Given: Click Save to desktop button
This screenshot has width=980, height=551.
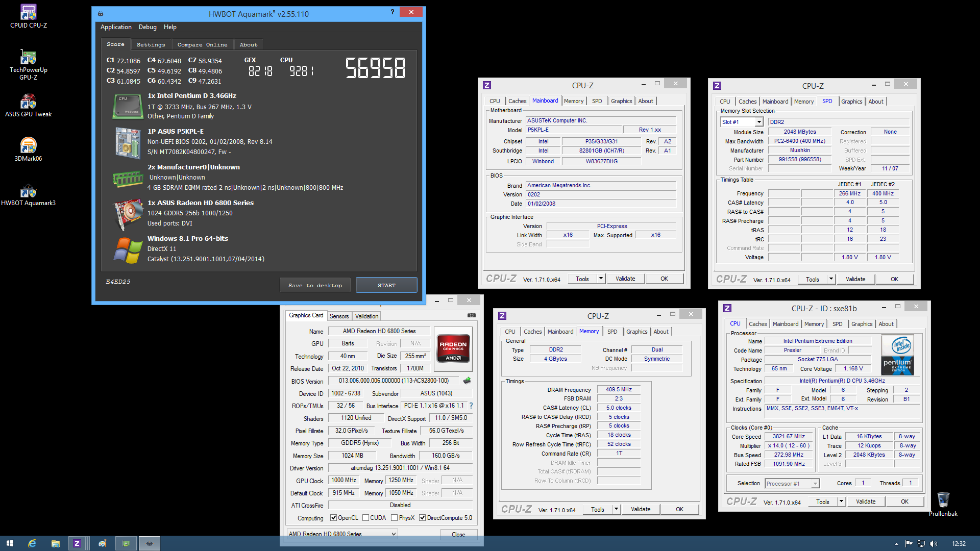Looking at the screenshot, I should tap(315, 285).
